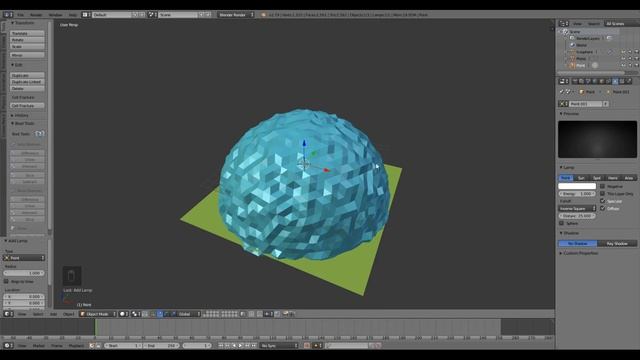Toggle the This Layer Only checkbox
The height and width of the screenshot is (360, 640).
tap(602, 193)
